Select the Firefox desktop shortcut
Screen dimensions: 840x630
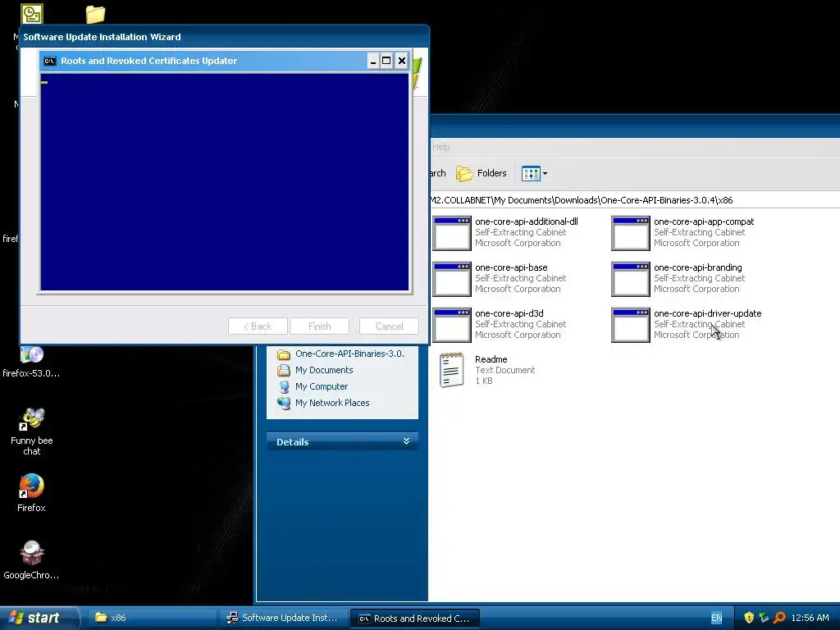click(31, 493)
